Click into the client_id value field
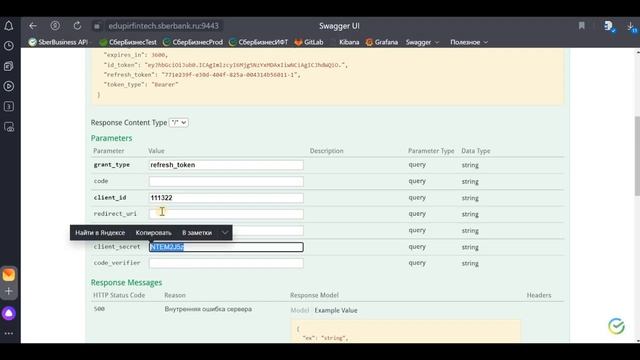The image size is (640, 360). click(226, 198)
